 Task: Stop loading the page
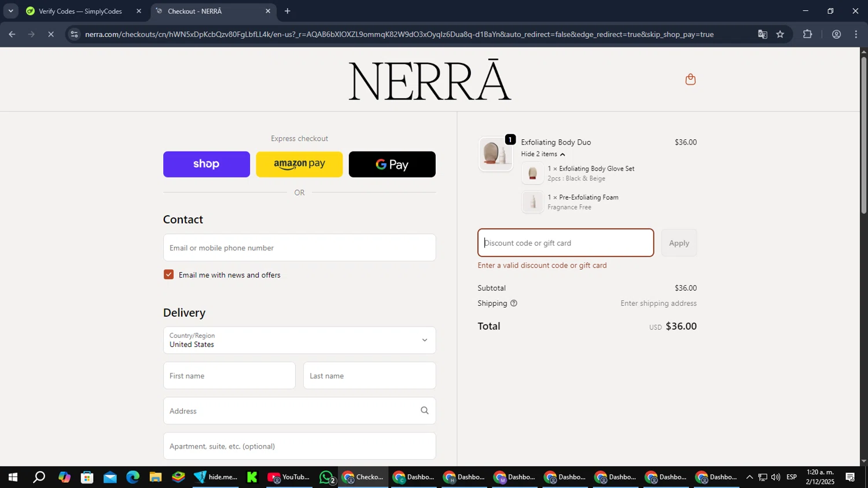(x=51, y=34)
